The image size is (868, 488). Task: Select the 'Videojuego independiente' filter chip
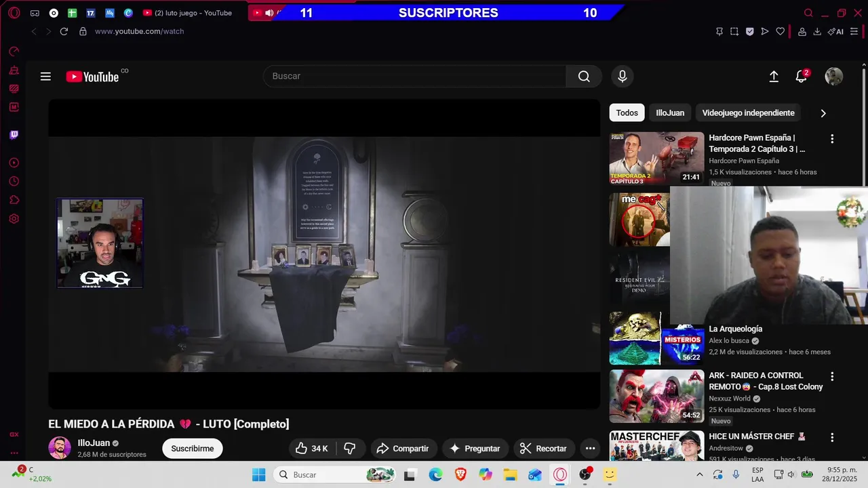click(748, 113)
